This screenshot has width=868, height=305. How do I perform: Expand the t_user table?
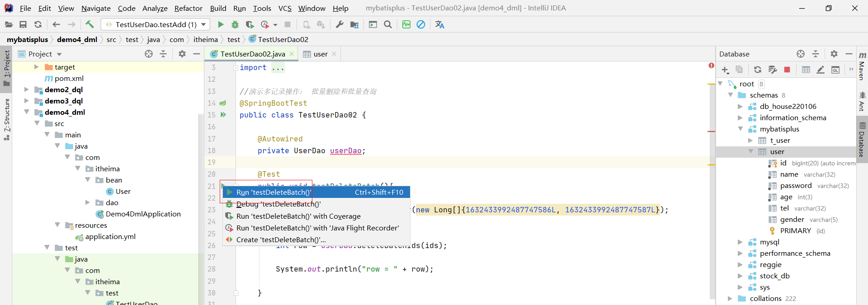[x=750, y=140]
